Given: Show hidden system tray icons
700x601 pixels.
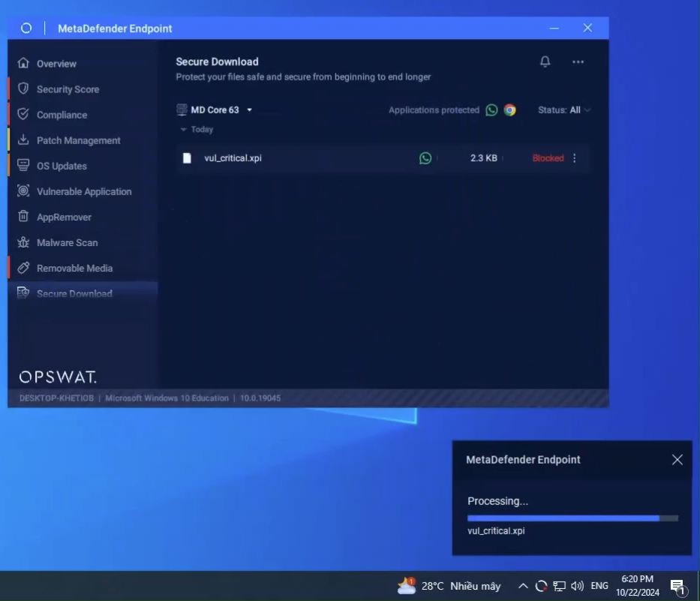Looking at the screenshot, I should pyautogui.click(x=523, y=586).
